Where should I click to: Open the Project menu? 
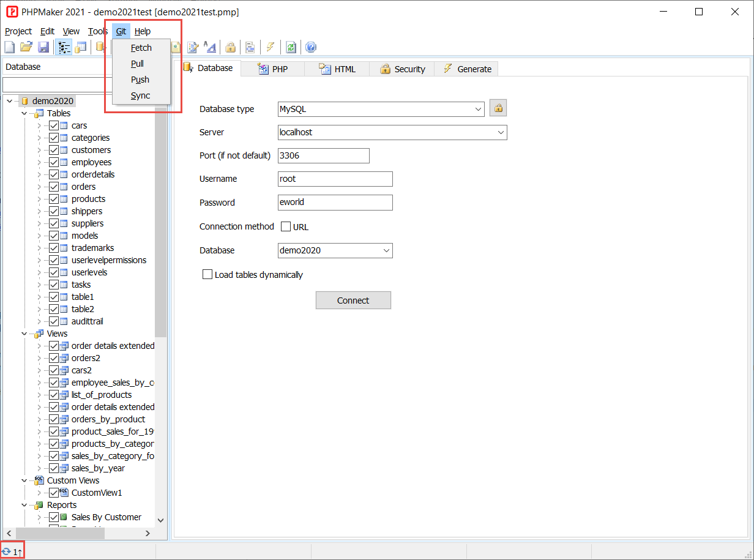click(18, 31)
